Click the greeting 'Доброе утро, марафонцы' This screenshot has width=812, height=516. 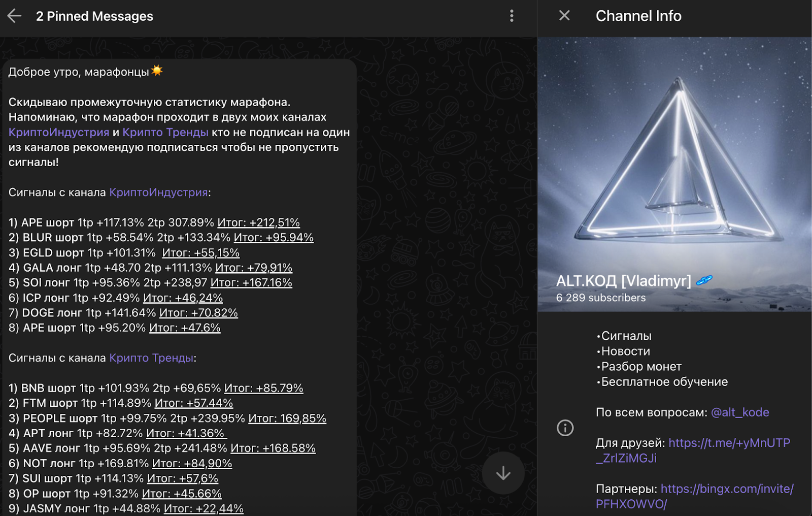coord(79,72)
